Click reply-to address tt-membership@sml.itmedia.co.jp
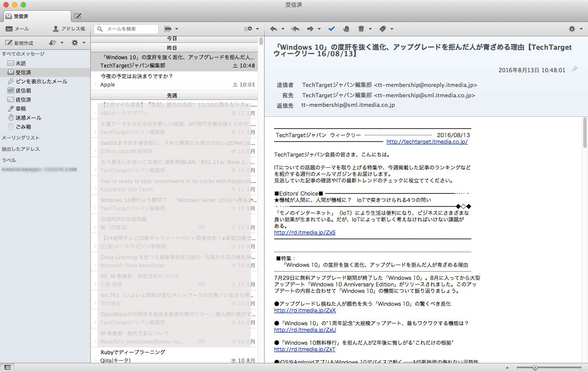This screenshot has height=372, width=588. click(x=348, y=105)
